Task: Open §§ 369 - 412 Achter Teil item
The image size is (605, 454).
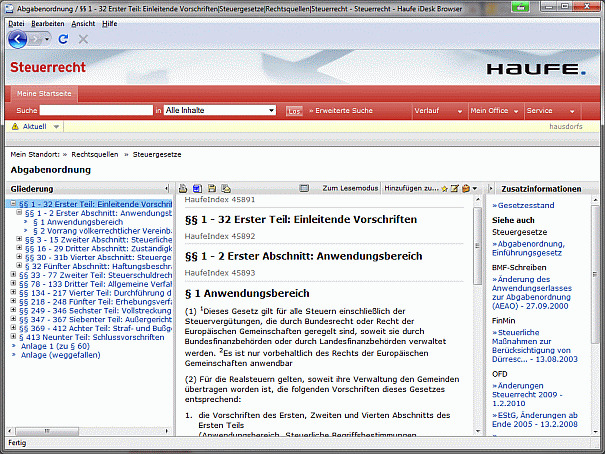Action: click(x=96, y=329)
